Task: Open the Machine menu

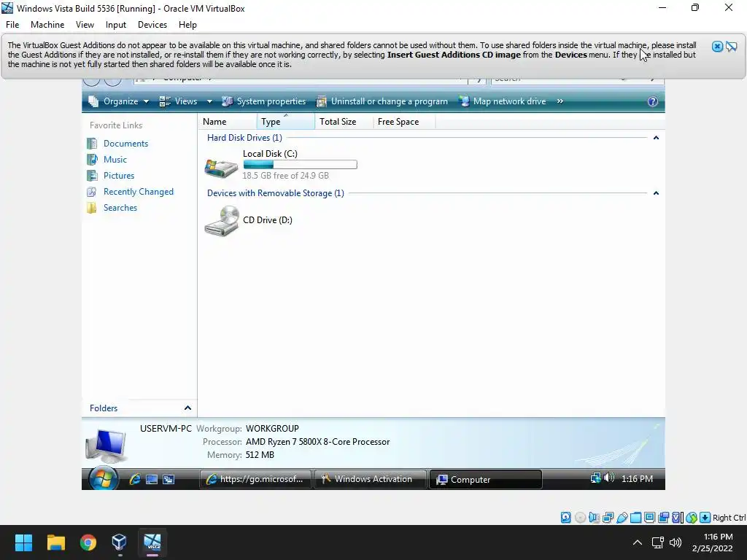Action: tap(47, 25)
